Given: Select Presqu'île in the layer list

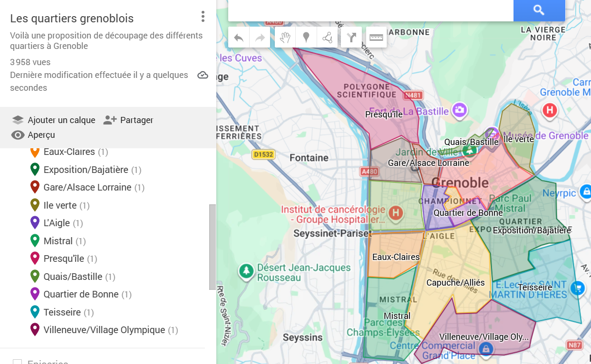Looking at the screenshot, I should click(x=64, y=259).
